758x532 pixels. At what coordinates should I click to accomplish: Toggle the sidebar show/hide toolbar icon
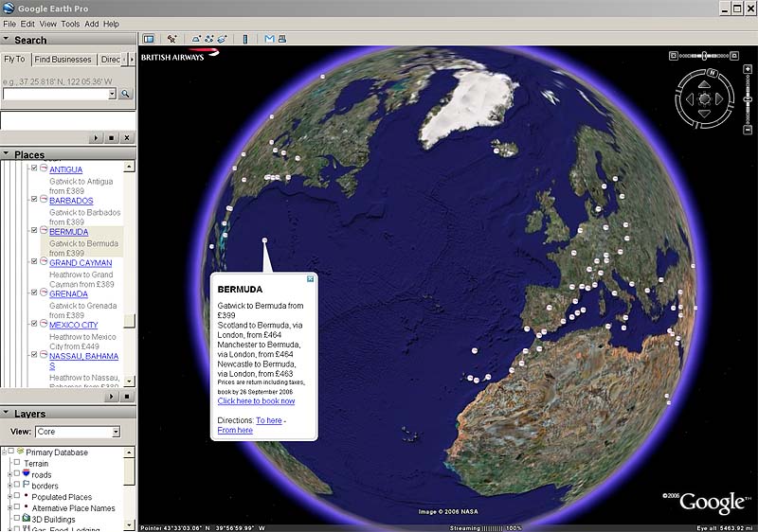click(149, 39)
